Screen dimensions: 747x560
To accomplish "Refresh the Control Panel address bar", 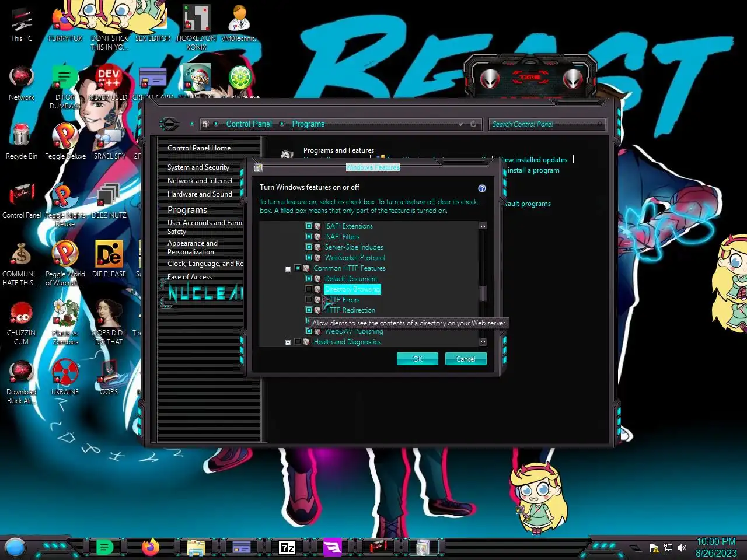I will tap(473, 124).
